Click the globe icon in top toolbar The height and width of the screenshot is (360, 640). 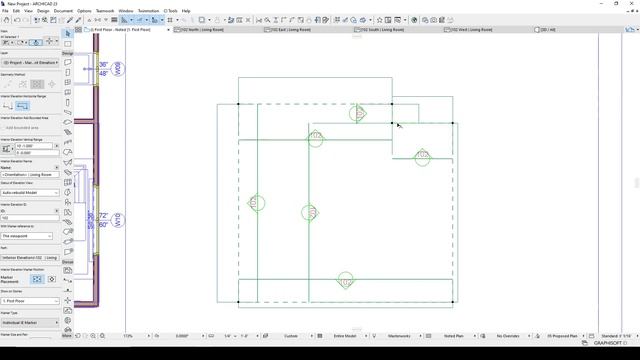point(414,20)
